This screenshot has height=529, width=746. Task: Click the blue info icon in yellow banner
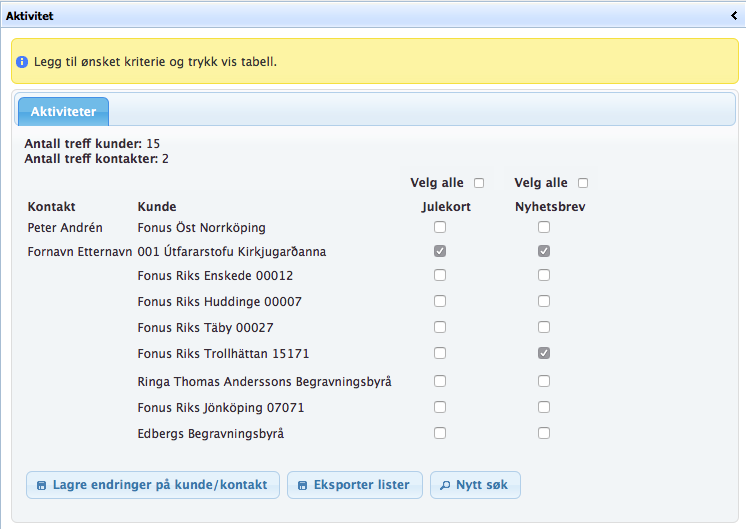coord(22,62)
